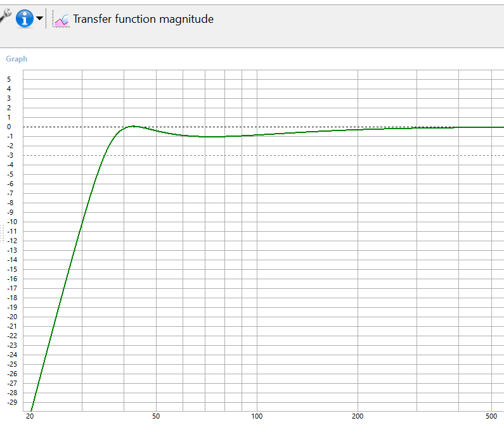The image size is (504, 430).
Task: Click y-axis label -29
Action: (x=12, y=402)
